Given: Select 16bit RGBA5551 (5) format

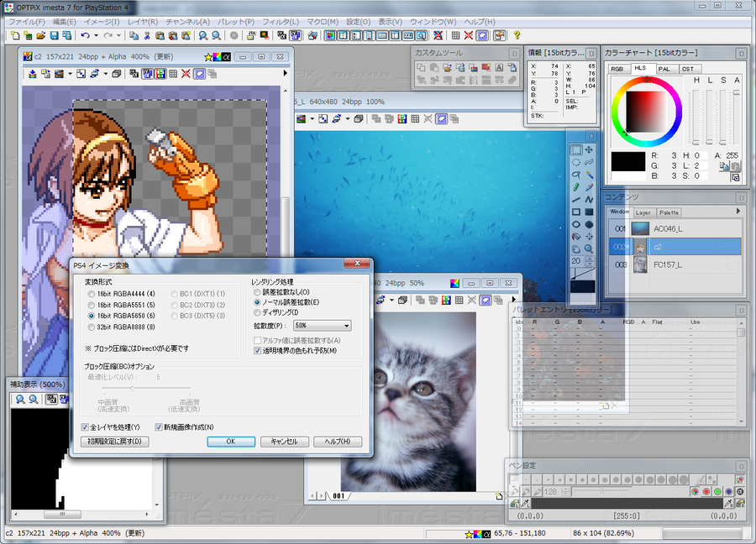Looking at the screenshot, I should (x=91, y=305).
